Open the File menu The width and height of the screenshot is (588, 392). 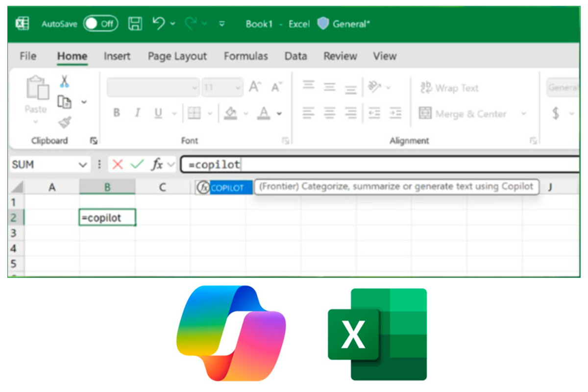28,56
